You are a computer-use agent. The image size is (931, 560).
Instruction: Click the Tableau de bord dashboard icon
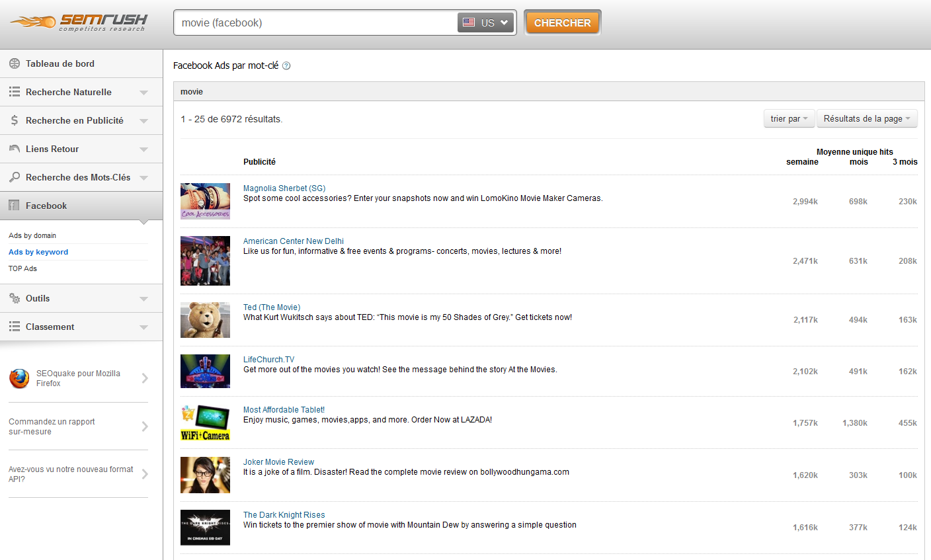click(14, 63)
